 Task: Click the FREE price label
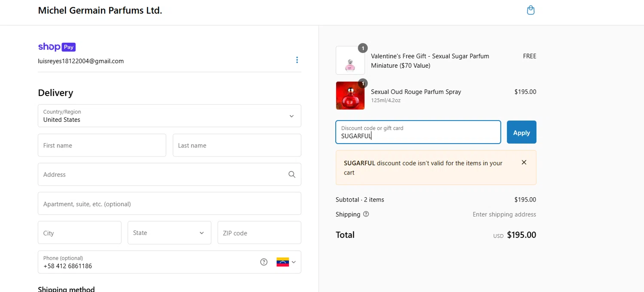pos(529,56)
